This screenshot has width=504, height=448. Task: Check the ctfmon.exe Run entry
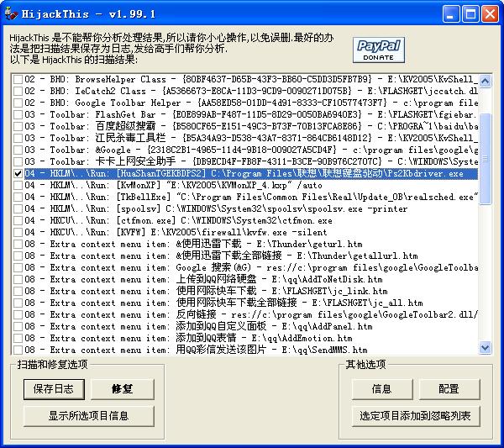[18, 220]
